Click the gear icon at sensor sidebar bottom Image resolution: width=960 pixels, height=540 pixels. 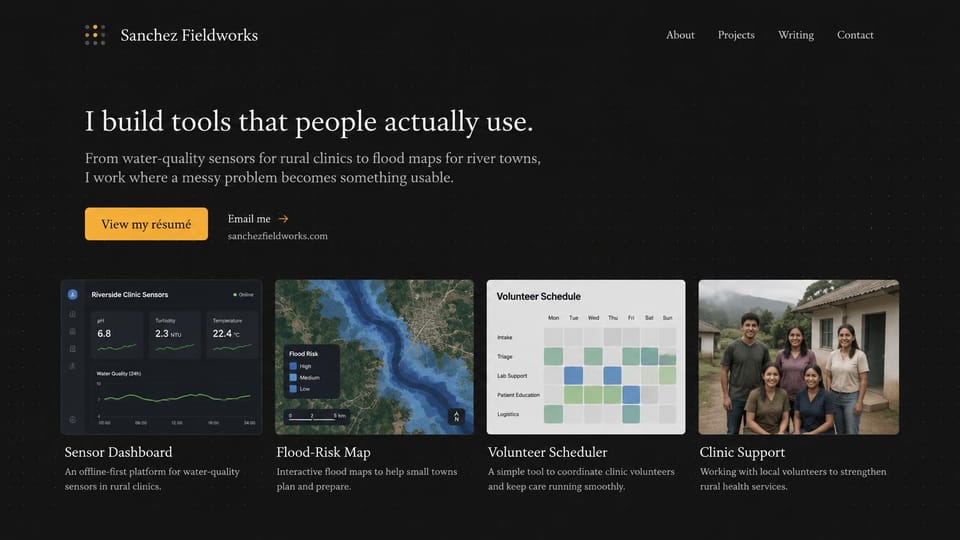72,420
